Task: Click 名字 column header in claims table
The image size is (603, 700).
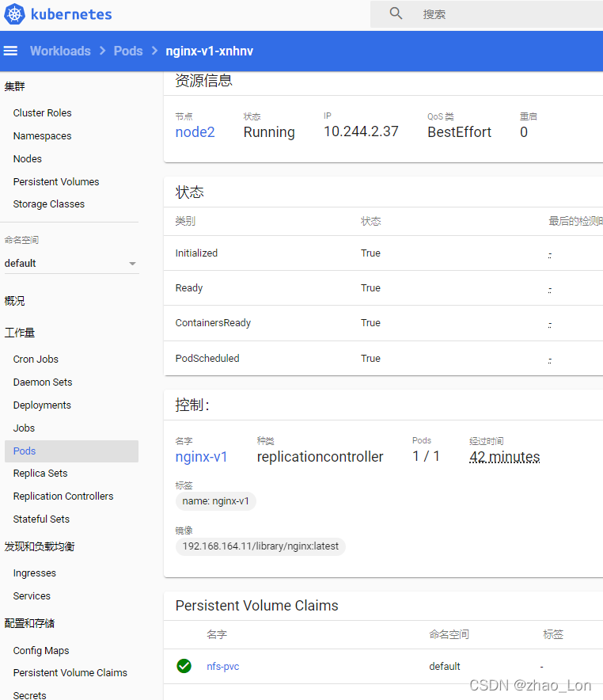Action: point(217,634)
